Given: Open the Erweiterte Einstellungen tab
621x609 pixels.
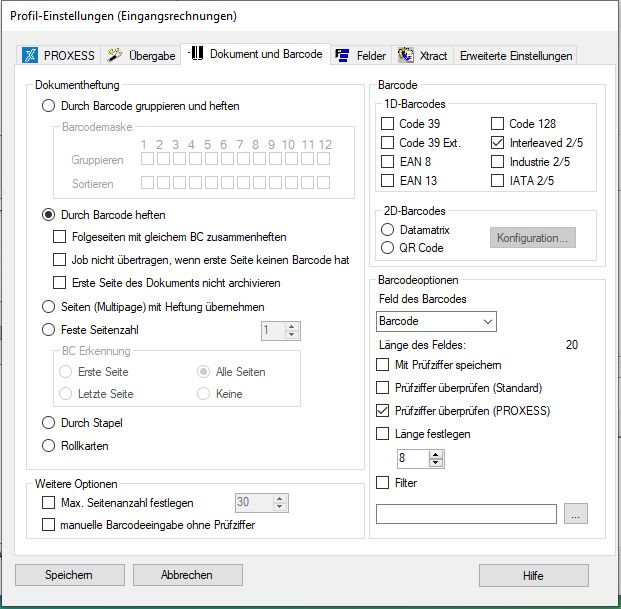Looking at the screenshot, I should (515, 56).
